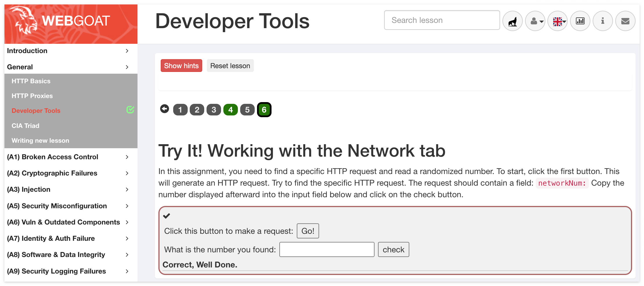Image resolution: width=644 pixels, height=286 pixels.
Task: Open the mailbox envelope icon
Action: tap(625, 21)
